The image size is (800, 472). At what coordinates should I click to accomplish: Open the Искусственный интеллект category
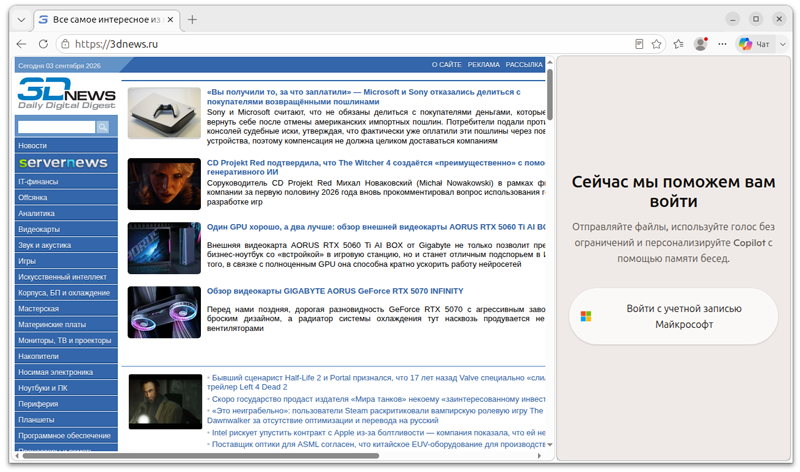[x=66, y=277]
